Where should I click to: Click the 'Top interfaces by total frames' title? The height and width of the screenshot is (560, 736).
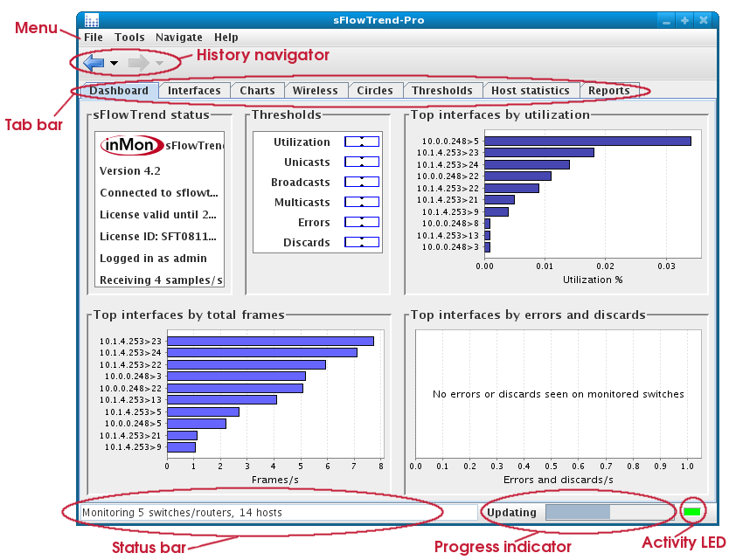(189, 315)
